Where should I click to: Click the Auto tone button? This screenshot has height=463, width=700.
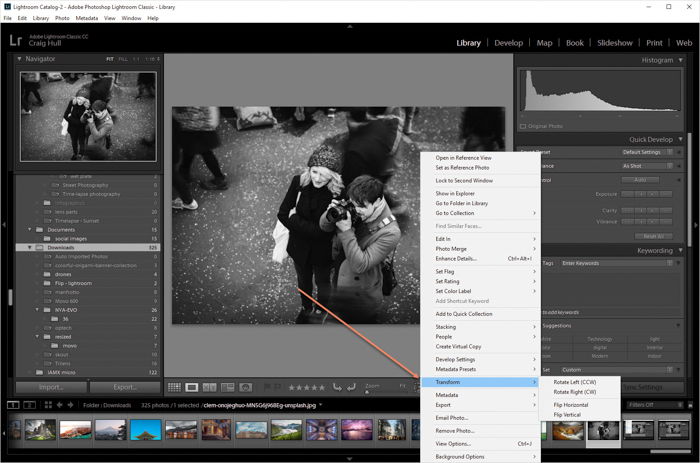pos(640,180)
